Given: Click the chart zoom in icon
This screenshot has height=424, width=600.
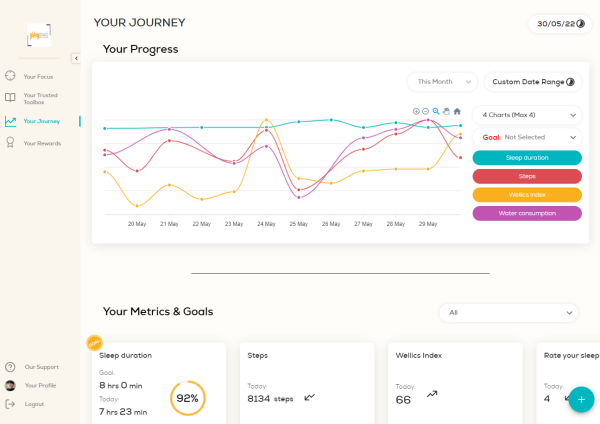Looking at the screenshot, I should (x=416, y=111).
